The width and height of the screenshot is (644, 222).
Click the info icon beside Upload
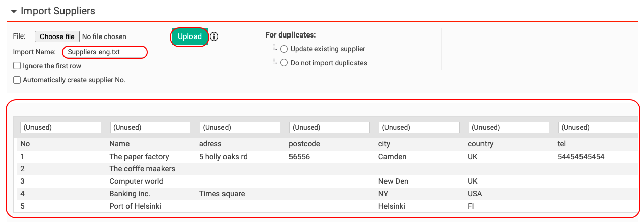click(214, 36)
